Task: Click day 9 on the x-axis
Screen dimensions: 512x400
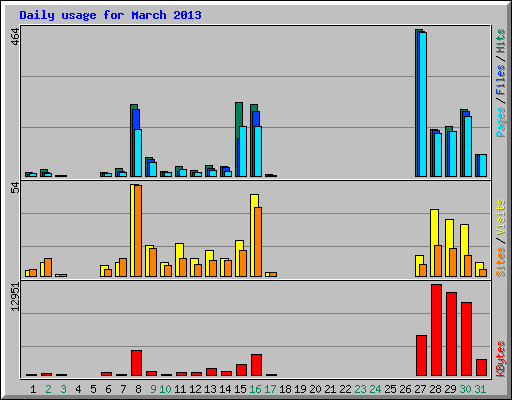Action: click(x=153, y=389)
